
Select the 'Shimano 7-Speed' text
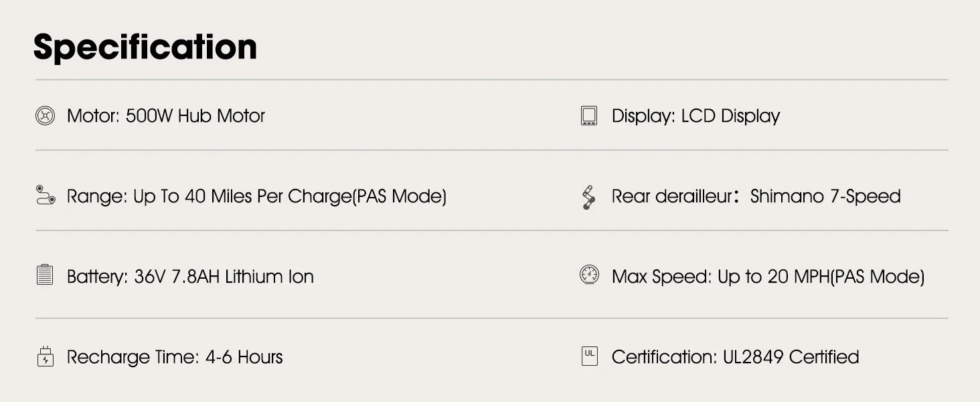click(825, 196)
